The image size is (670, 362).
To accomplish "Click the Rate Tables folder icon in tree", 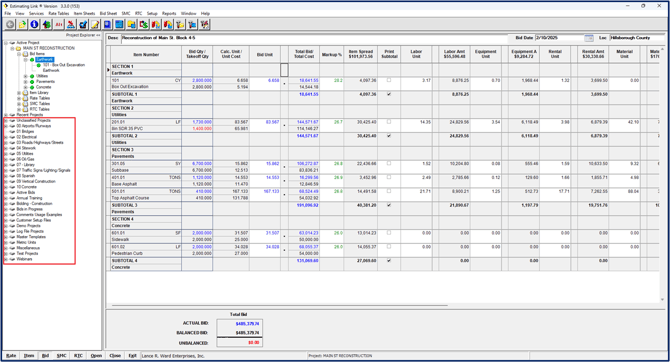I will tap(26, 98).
